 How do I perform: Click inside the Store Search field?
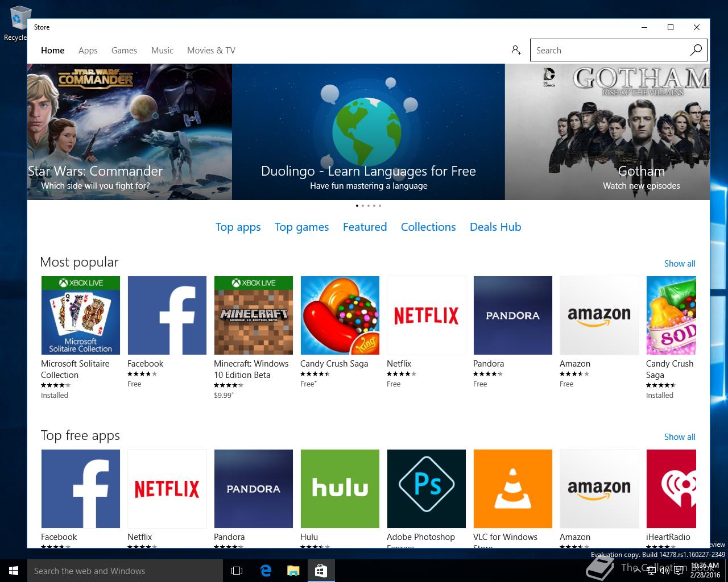(x=609, y=50)
